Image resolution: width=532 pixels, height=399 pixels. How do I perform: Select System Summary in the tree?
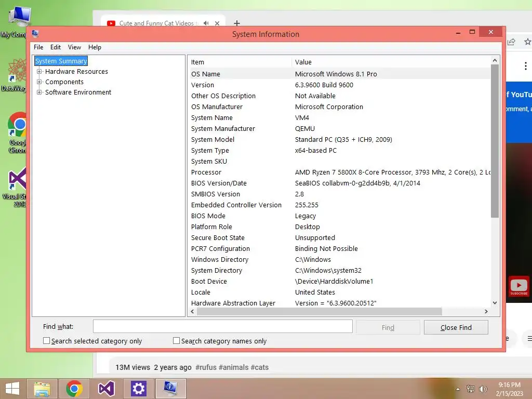(61, 61)
